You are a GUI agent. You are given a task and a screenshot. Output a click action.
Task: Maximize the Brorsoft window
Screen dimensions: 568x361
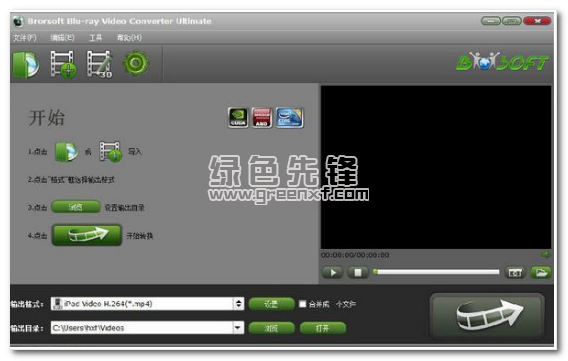511,21
